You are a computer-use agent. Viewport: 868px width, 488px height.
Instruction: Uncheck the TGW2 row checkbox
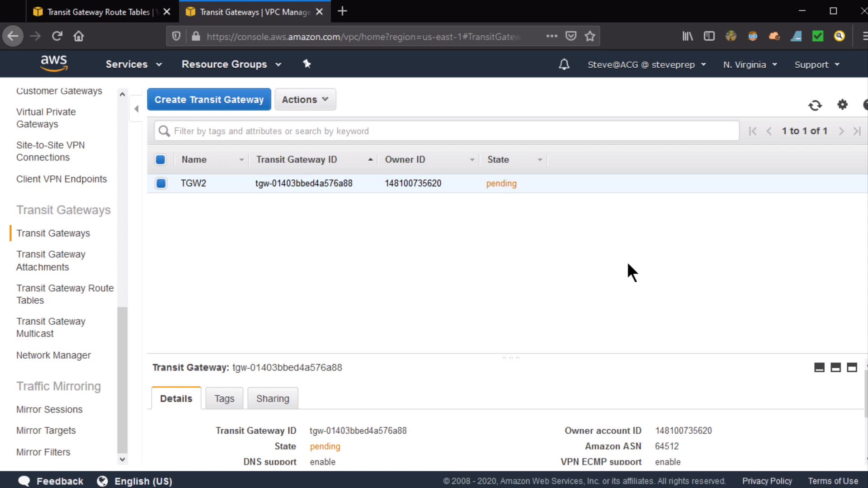pyautogui.click(x=160, y=183)
